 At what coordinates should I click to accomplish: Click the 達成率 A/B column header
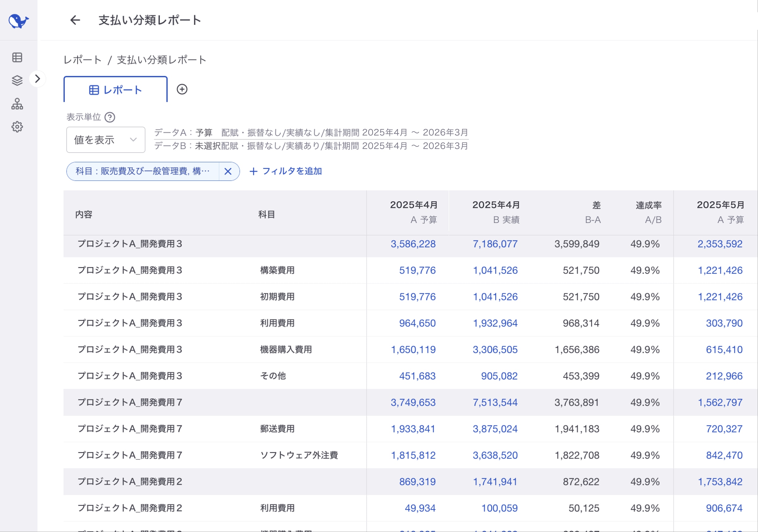(648, 212)
